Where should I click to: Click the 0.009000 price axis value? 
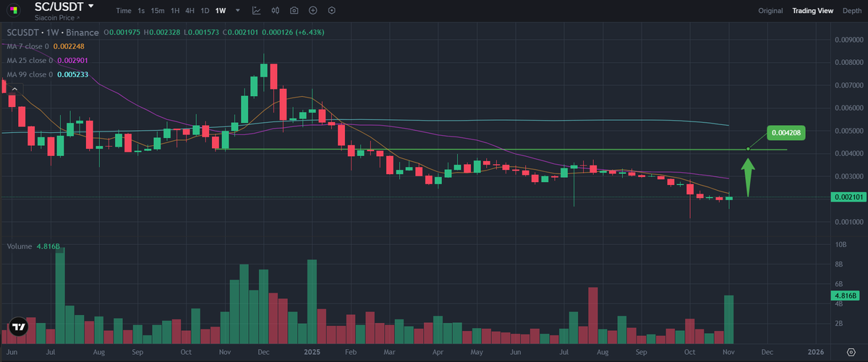click(x=848, y=40)
